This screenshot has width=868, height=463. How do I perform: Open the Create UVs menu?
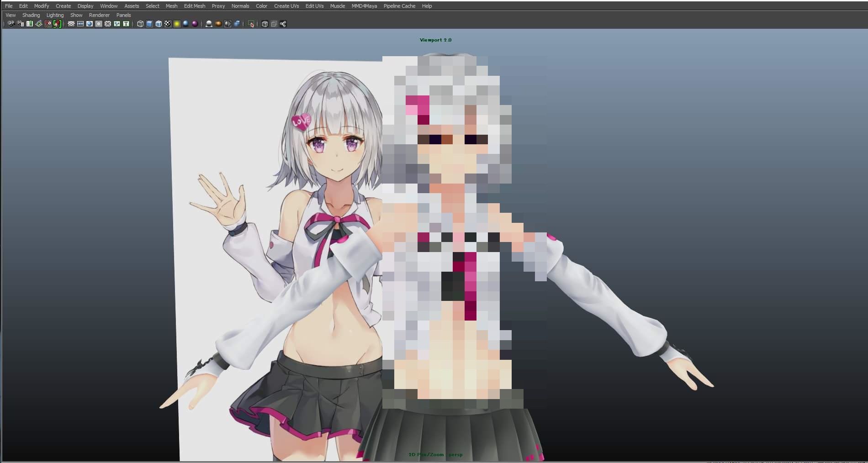[x=286, y=6]
